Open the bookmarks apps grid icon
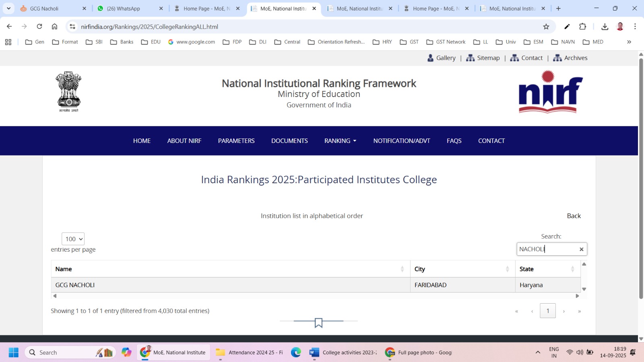644x362 pixels. [8, 42]
